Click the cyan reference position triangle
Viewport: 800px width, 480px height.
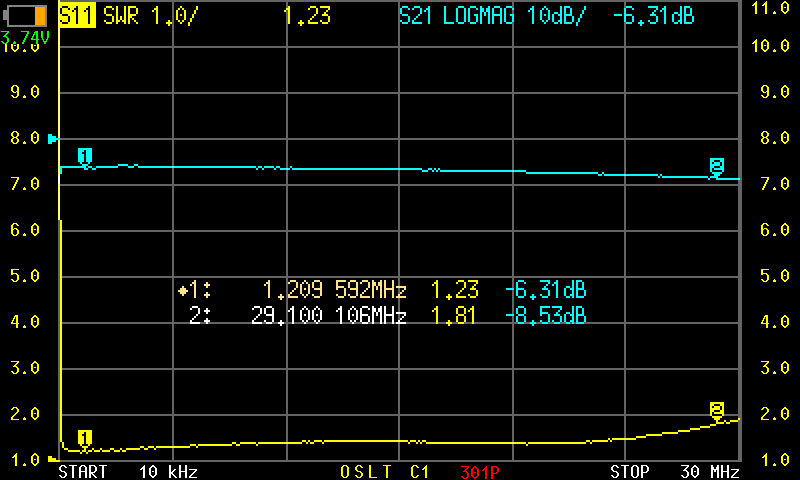[x=54, y=139]
